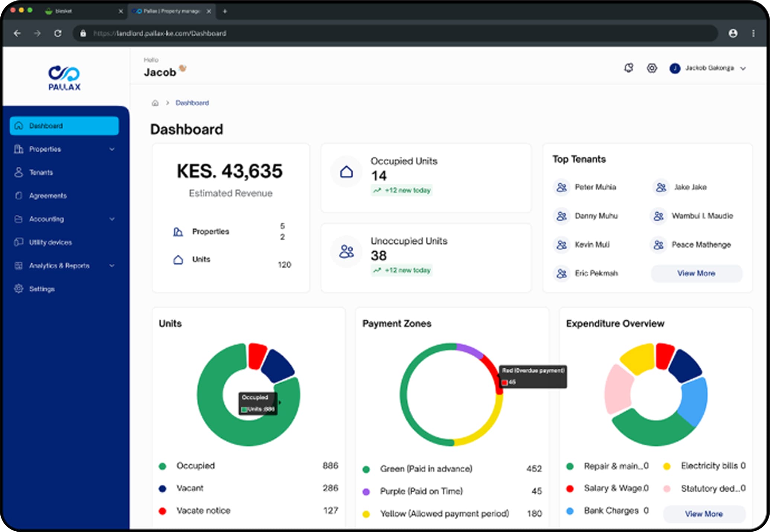Close the Pallax Property manager tab
This screenshot has height=532, width=770.
point(209,11)
